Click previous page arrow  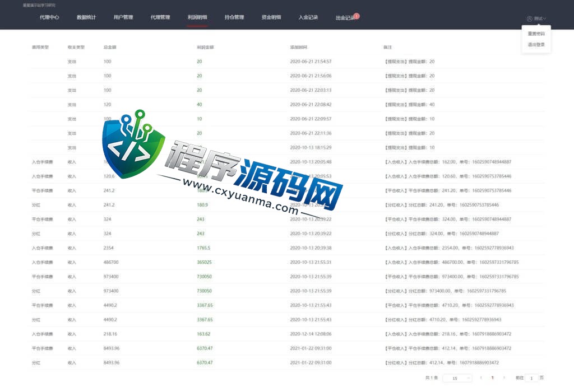480,378
